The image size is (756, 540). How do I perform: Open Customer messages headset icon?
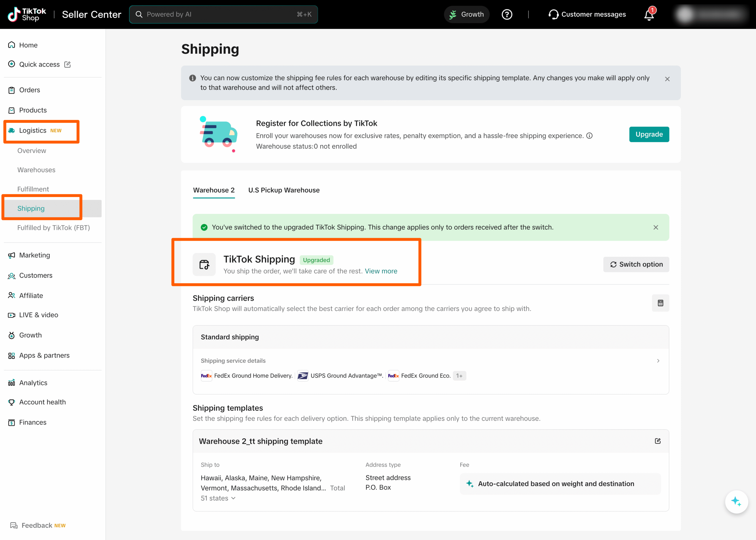click(x=553, y=15)
